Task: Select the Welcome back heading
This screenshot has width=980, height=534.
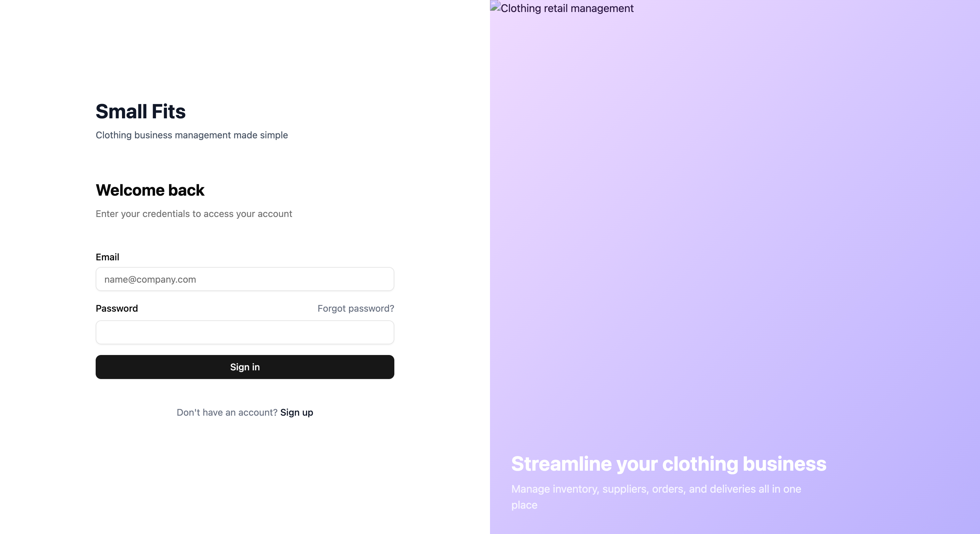Action: 150,190
